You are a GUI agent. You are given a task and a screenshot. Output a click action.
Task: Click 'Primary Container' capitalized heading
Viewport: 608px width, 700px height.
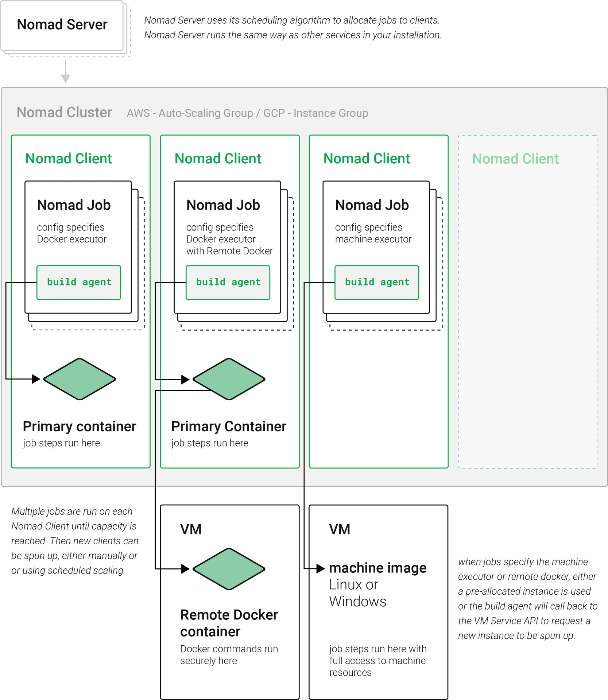tap(229, 426)
